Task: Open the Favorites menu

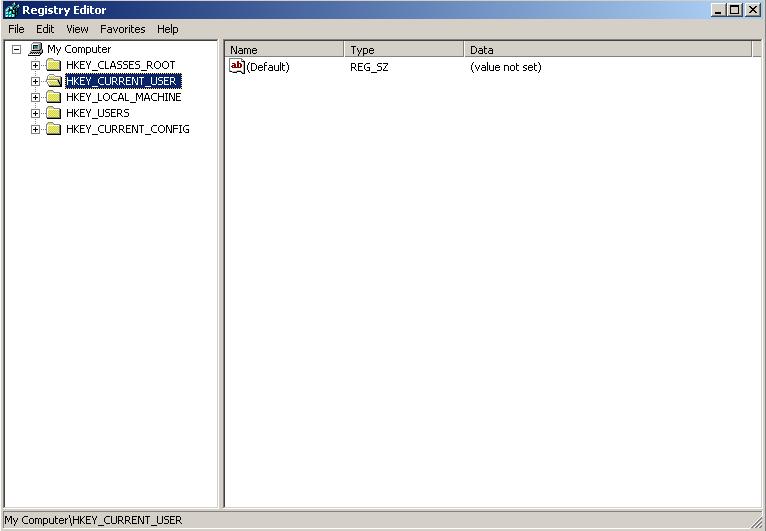Action: 123,29
